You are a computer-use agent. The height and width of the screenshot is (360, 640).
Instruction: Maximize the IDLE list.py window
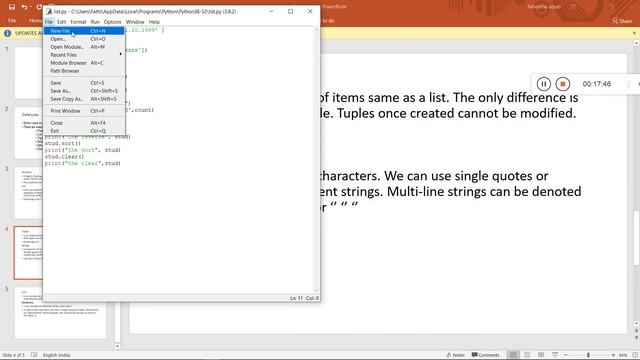(291, 11)
